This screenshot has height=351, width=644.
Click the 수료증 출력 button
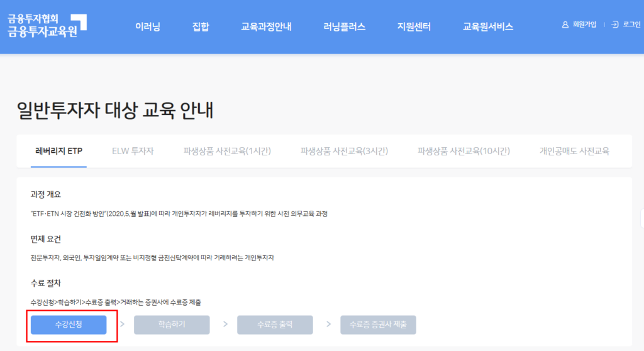coord(275,325)
